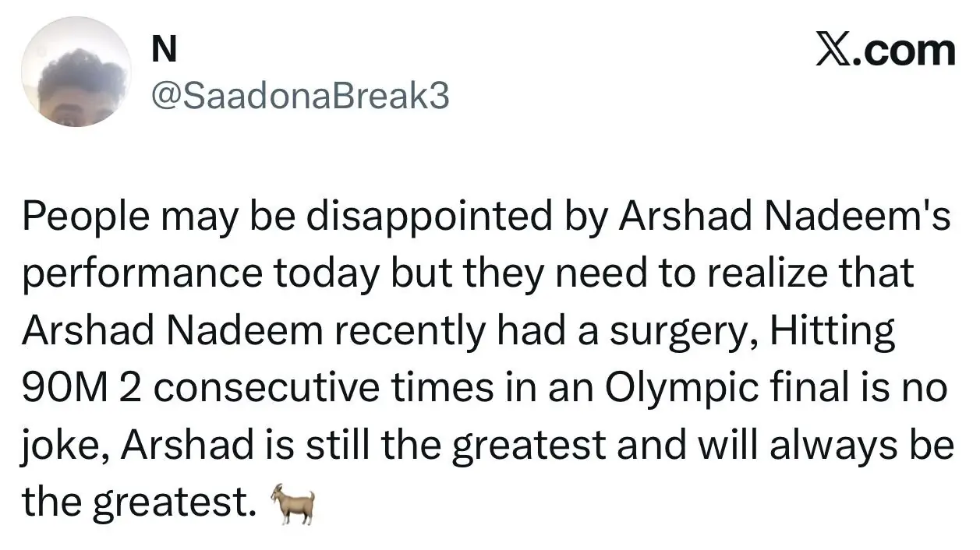The height and width of the screenshot is (550, 980).
Task: Click the goat emoji ending the tweet
Action: (293, 503)
